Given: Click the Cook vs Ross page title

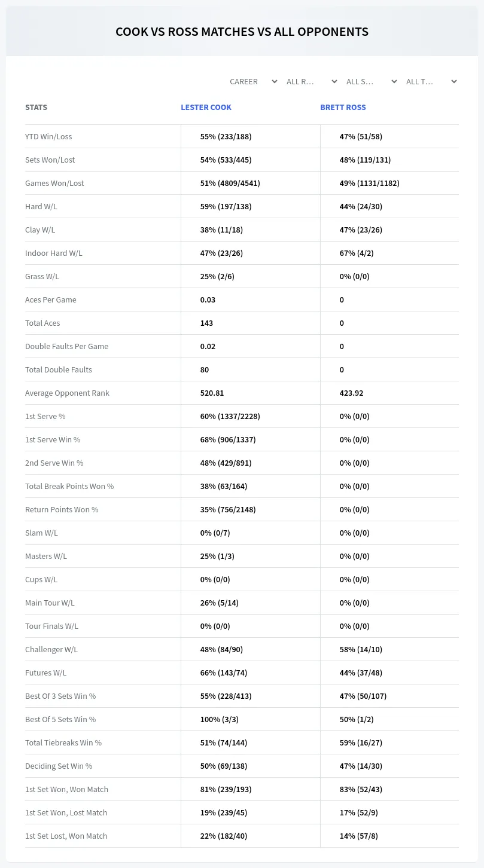Looking at the screenshot, I should click(x=242, y=32).
